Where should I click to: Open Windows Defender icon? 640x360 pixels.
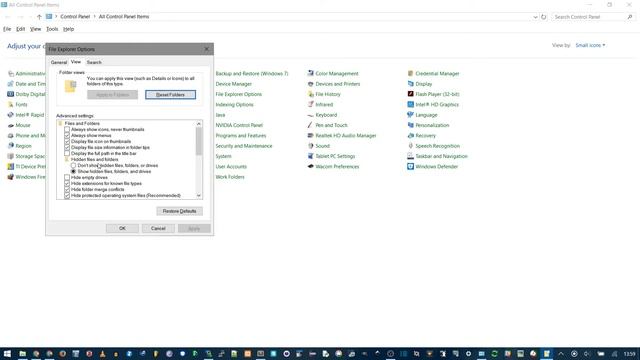coord(411,167)
